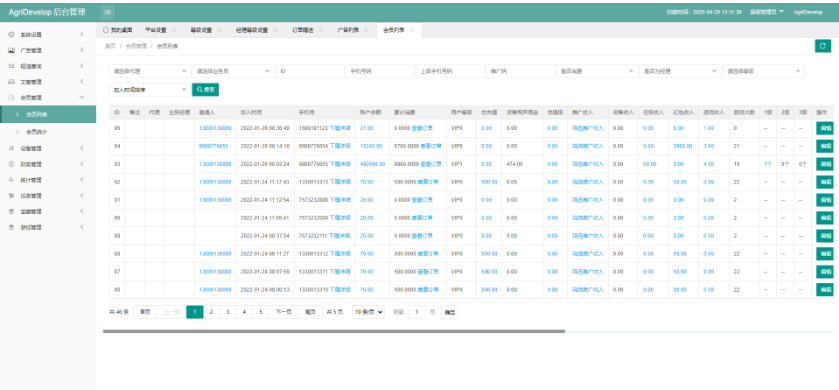The image size is (839, 390).
Task: Open 广告管理 via its picture icon
Action: (11, 50)
